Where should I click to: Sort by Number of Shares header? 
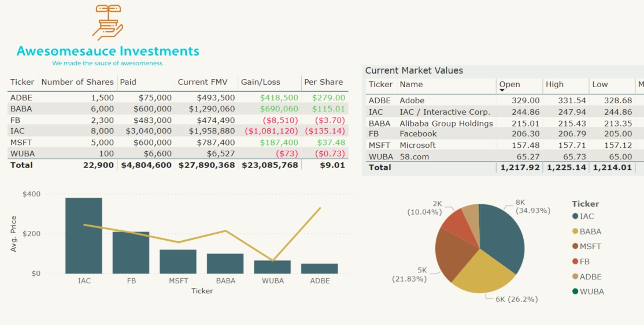coord(77,82)
